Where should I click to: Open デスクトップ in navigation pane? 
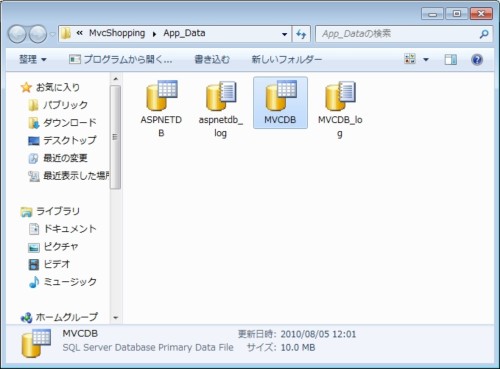pos(62,141)
